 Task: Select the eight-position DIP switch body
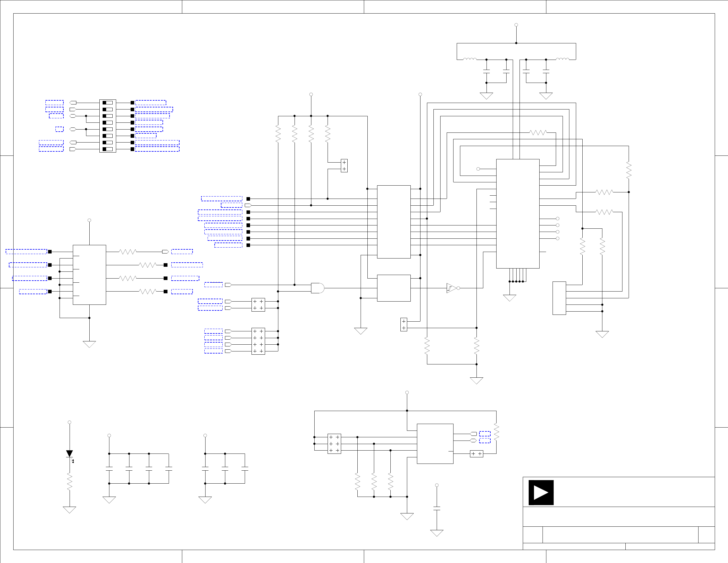click(108, 126)
